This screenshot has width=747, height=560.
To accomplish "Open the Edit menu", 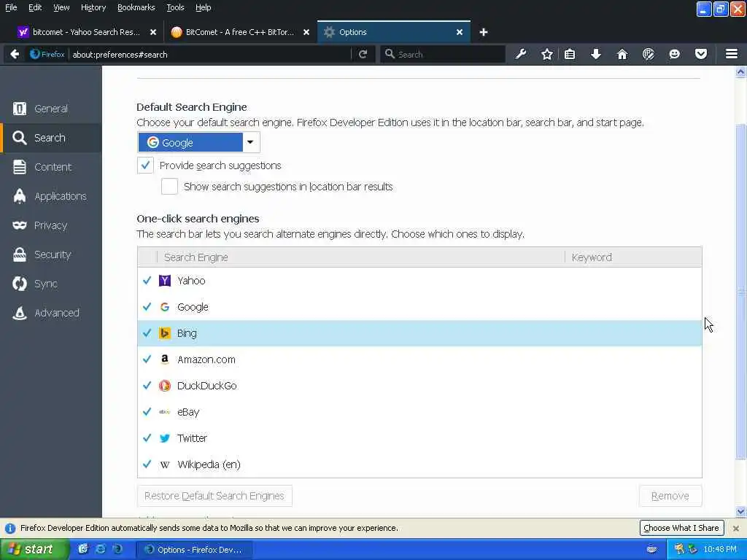I will coord(35,7).
